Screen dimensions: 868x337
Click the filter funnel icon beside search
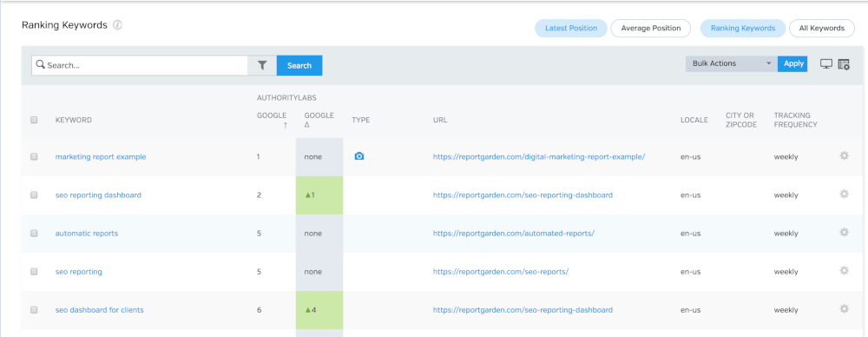(x=262, y=65)
